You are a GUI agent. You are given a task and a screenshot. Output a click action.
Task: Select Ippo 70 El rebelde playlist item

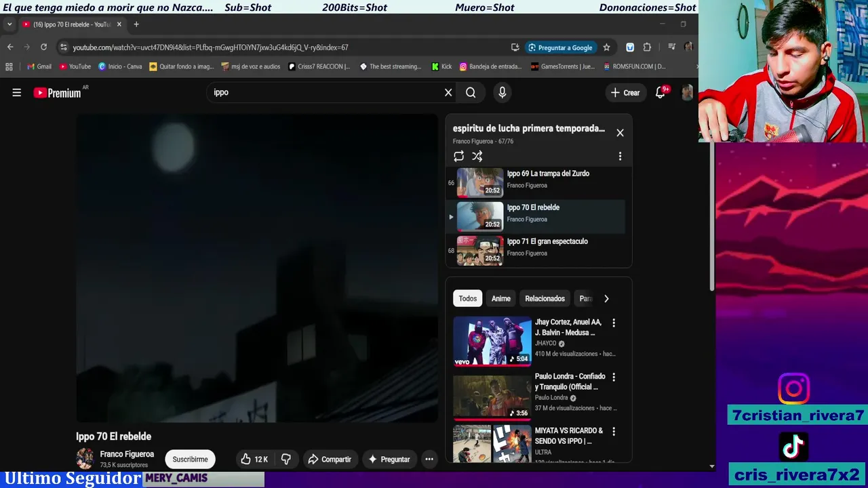click(x=536, y=217)
